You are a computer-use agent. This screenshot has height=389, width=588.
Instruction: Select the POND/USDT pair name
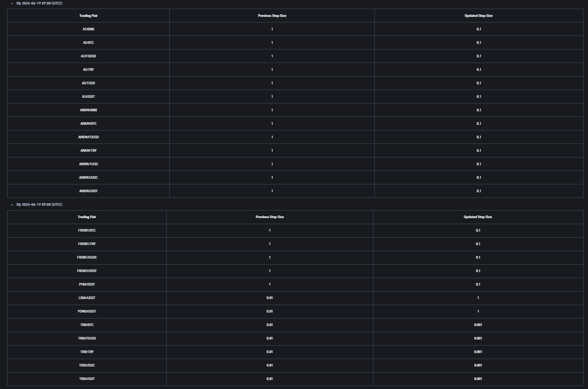click(x=87, y=311)
